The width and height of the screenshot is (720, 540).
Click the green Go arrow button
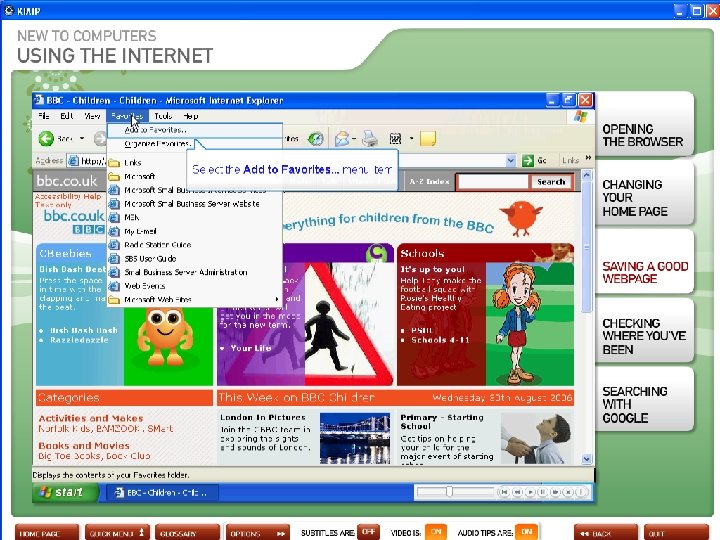528,160
